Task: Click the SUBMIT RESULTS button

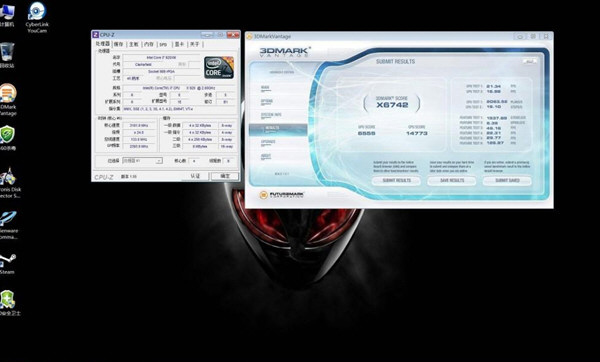Action: point(396,181)
